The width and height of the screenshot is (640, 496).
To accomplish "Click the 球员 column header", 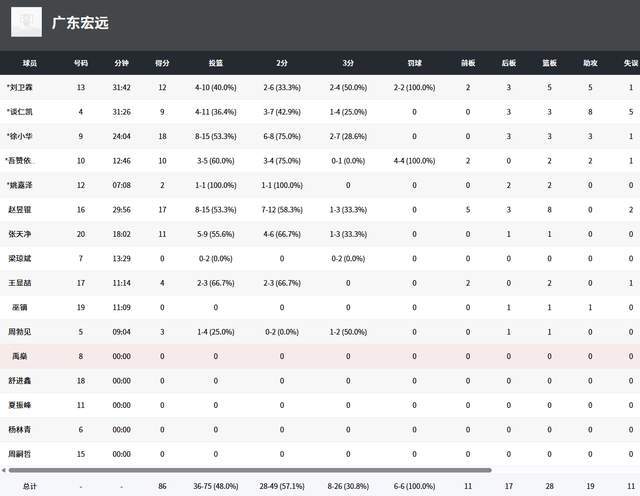I will coord(30,62).
